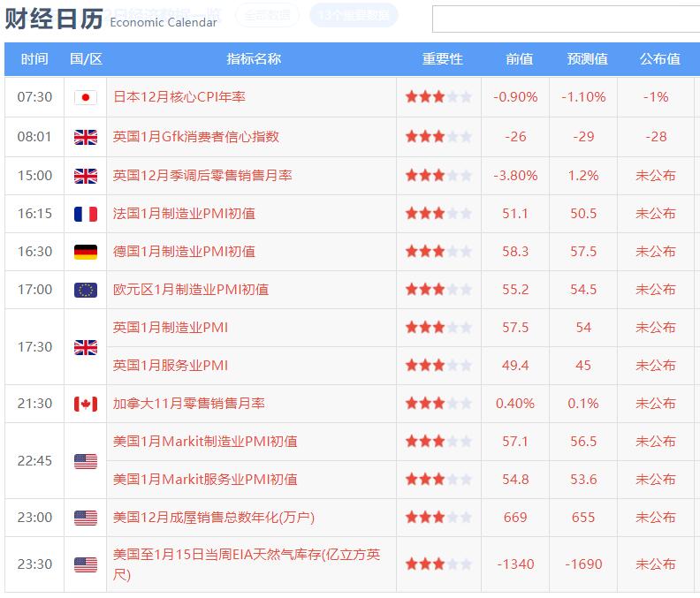Select the faded 全部数据 filter button

click(268, 15)
